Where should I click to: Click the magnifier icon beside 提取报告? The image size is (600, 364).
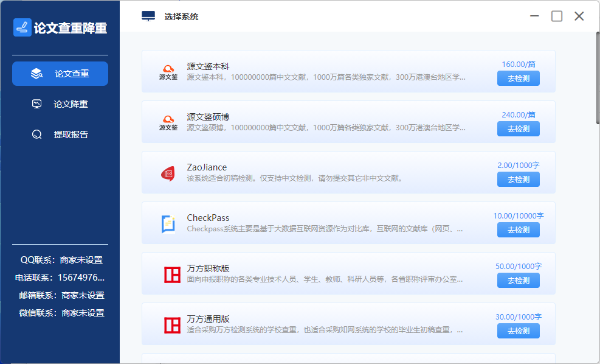[37, 134]
